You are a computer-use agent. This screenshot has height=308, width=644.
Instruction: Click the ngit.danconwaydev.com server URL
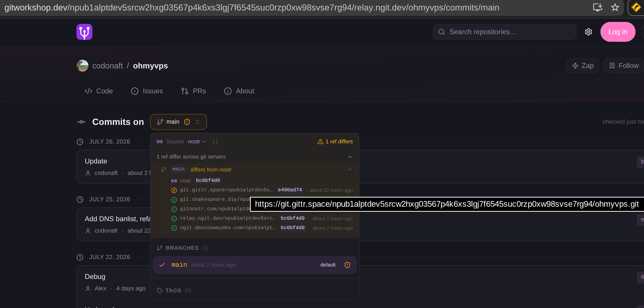[x=228, y=228]
